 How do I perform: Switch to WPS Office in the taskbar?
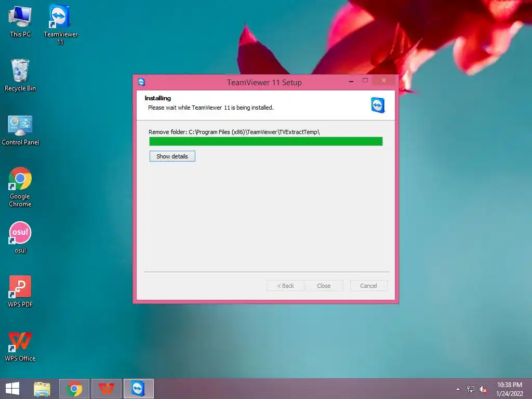(106, 389)
